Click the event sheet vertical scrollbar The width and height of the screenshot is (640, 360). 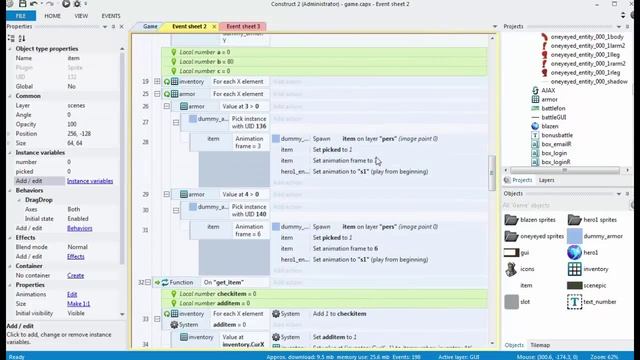click(492, 173)
